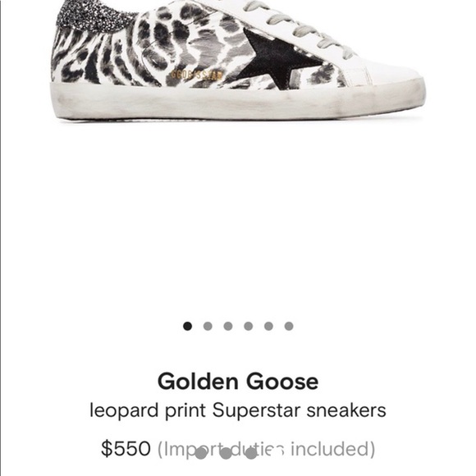The height and width of the screenshot is (476, 476).
Task: Jump to fourth carousel image dot
Action: coord(249,326)
